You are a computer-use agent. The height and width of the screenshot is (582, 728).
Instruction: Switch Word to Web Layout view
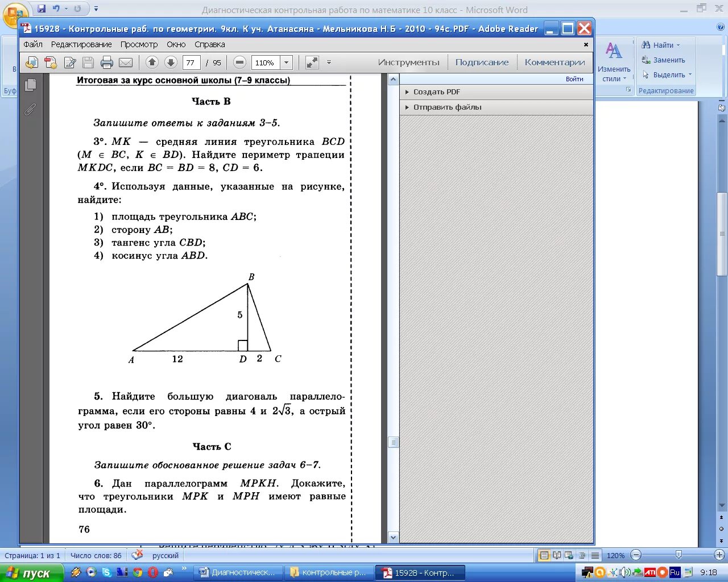569,555
